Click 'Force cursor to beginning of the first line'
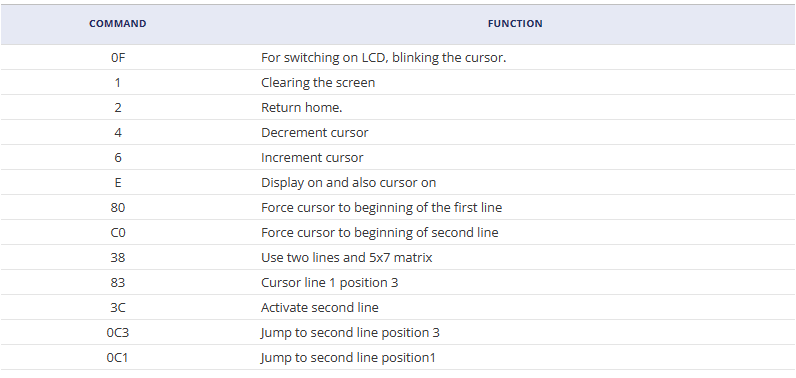The image size is (796, 378). tap(381, 208)
